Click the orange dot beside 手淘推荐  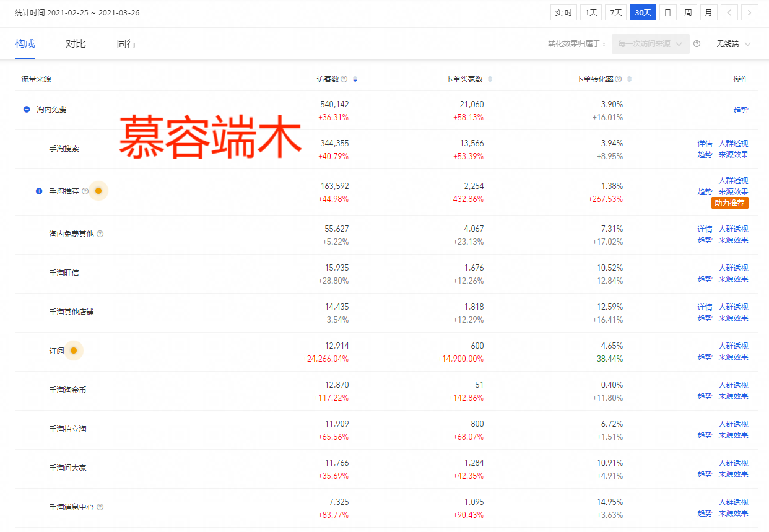pos(98,191)
